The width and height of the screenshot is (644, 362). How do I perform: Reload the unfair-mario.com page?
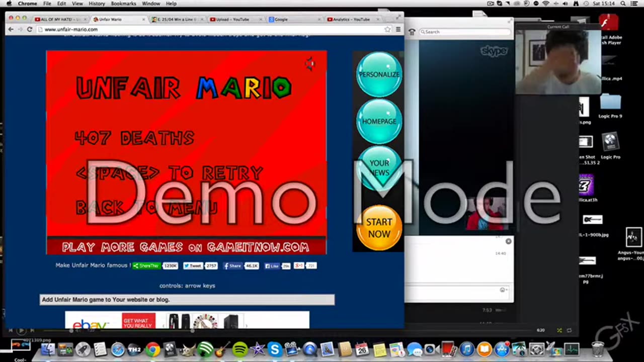coord(30,29)
